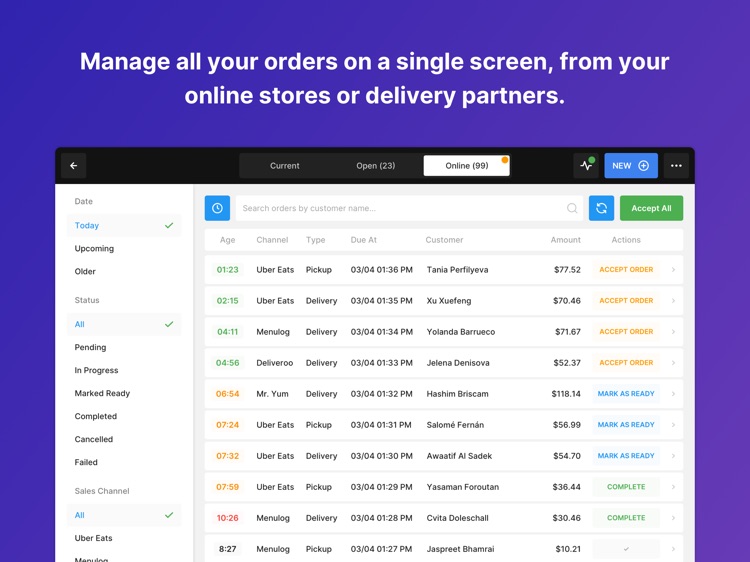Click the back arrow icon

click(74, 165)
